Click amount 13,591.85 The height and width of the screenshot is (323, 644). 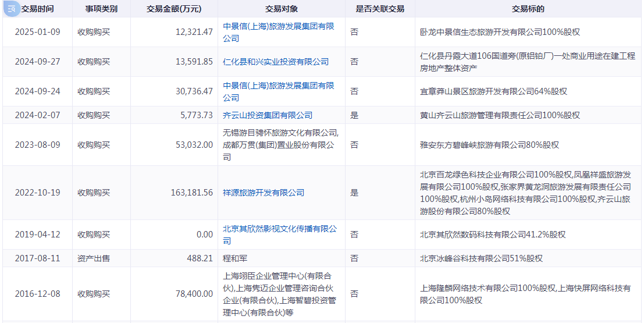click(x=195, y=62)
